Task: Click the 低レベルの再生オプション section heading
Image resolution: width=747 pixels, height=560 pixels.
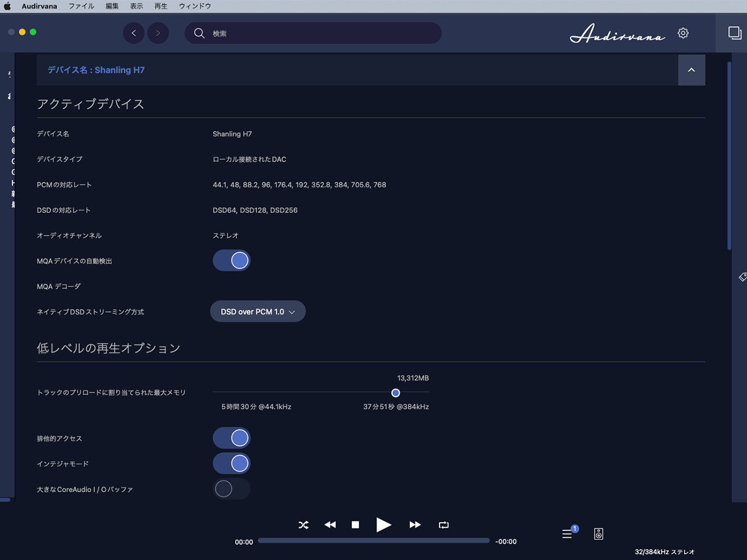Action: pos(109,348)
